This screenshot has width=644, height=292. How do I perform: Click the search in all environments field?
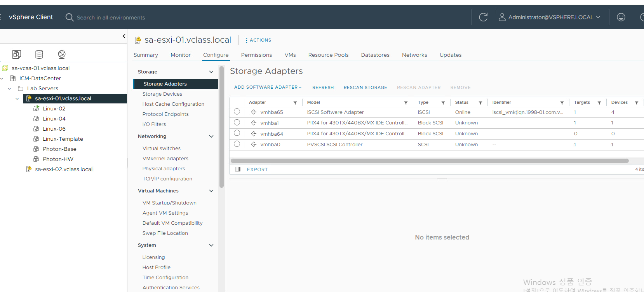click(111, 17)
